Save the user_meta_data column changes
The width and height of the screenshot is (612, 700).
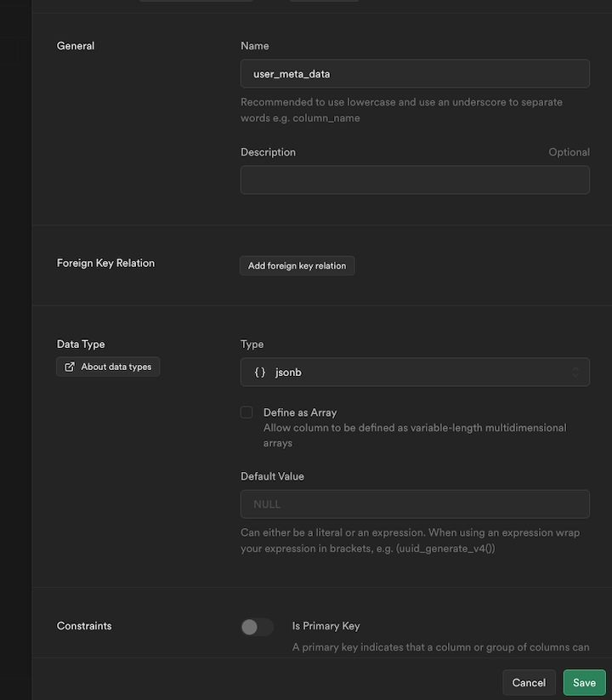[x=584, y=682]
